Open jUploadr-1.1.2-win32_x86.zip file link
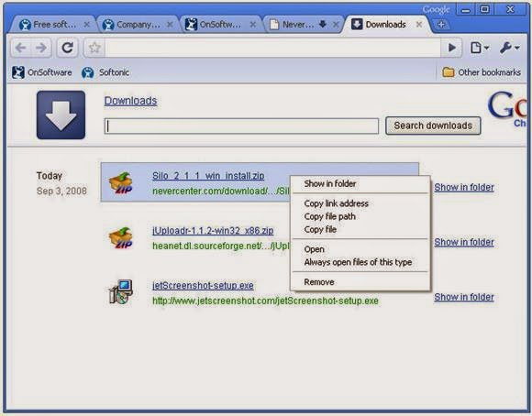Screen dimensions: 532x416 click(x=213, y=231)
